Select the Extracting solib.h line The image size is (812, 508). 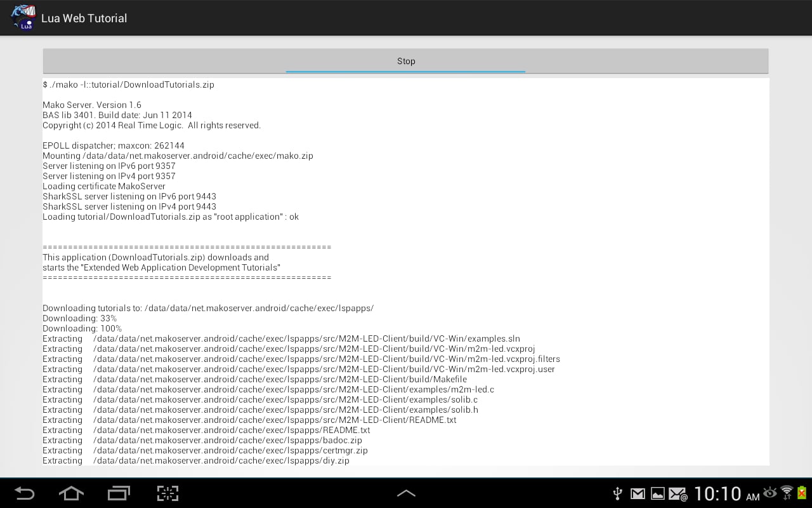260,410
